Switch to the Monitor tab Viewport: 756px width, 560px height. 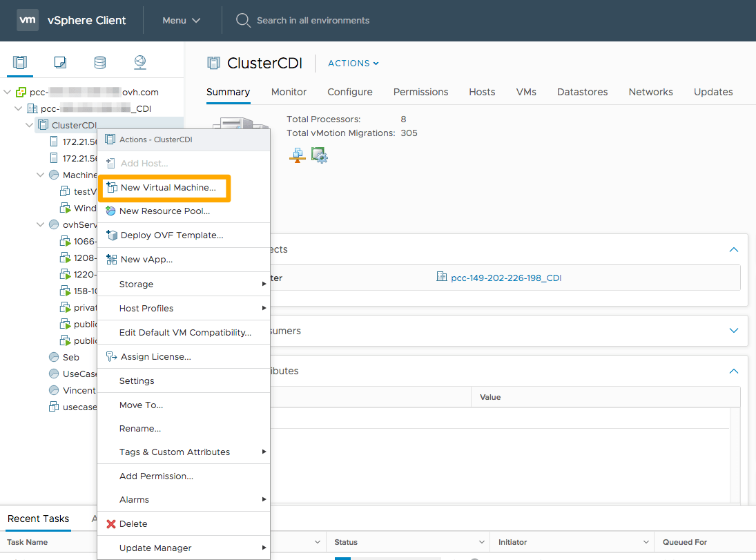(x=289, y=92)
